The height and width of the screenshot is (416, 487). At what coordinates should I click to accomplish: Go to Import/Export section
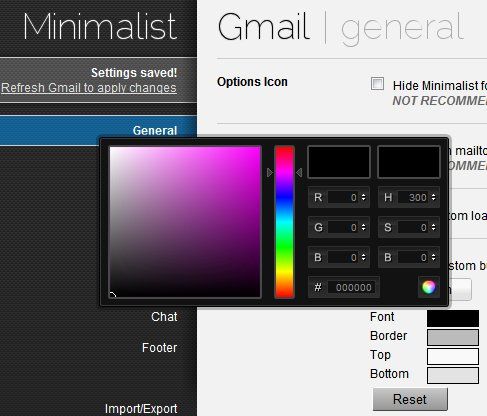141,409
